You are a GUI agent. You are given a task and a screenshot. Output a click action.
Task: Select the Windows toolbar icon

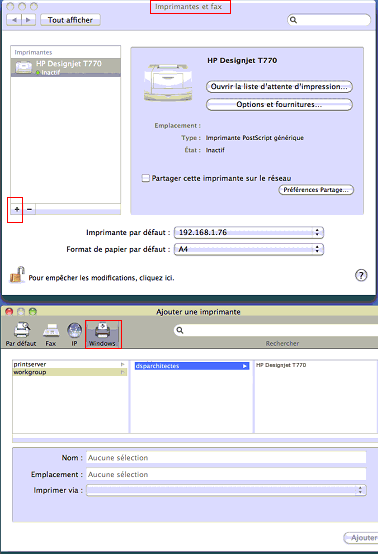(x=102, y=334)
